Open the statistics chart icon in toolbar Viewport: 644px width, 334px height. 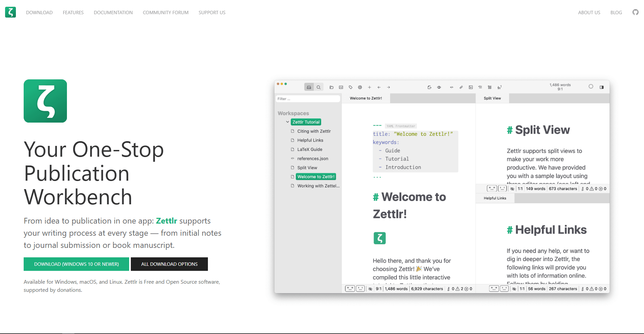(x=341, y=87)
